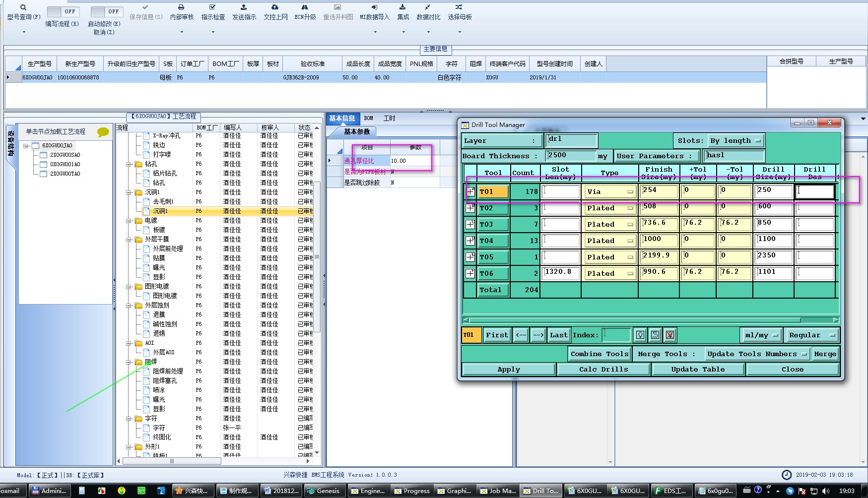
Task: Open the Regular mode dropdown
Action: (812, 335)
